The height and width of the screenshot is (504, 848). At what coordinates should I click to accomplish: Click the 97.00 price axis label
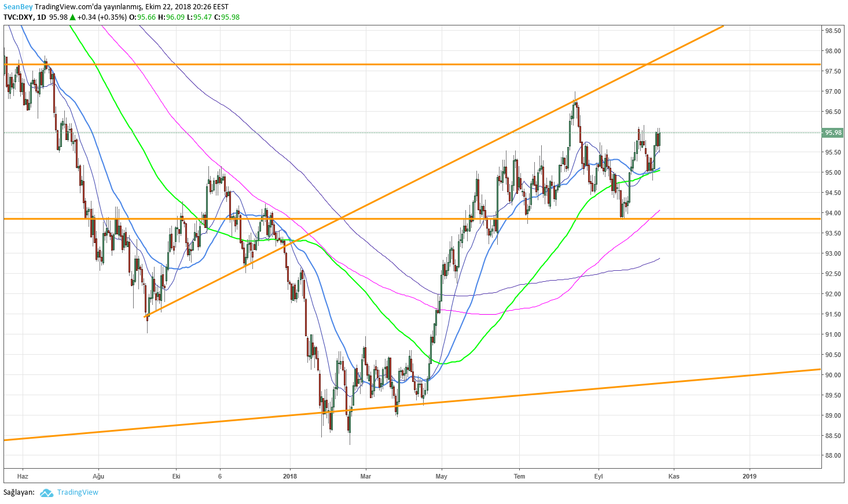click(833, 91)
